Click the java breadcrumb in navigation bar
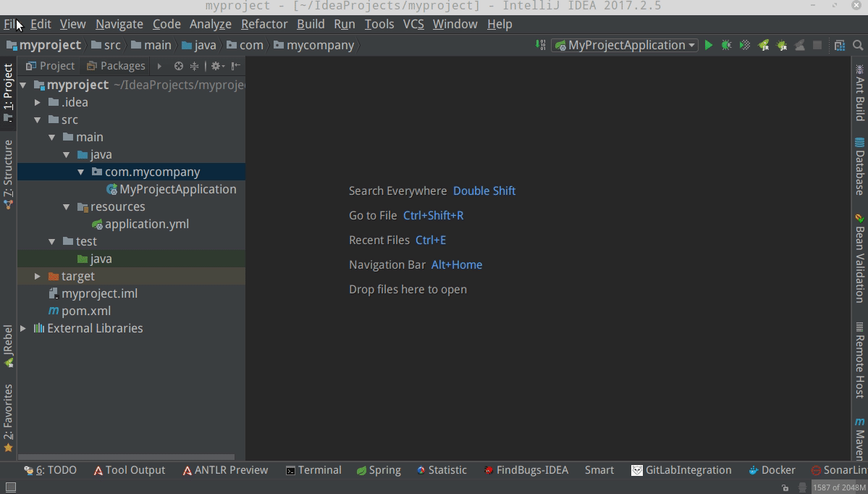This screenshot has height=494, width=868. (199, 46)
